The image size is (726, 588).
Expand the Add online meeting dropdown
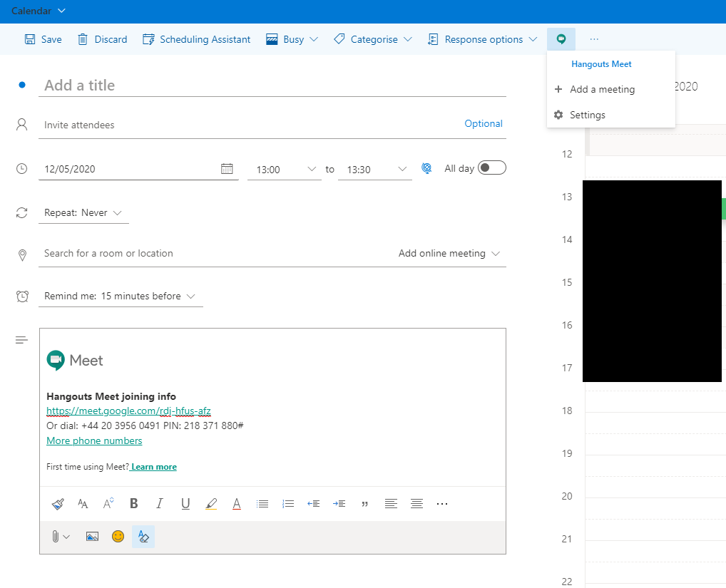point(449,254)
